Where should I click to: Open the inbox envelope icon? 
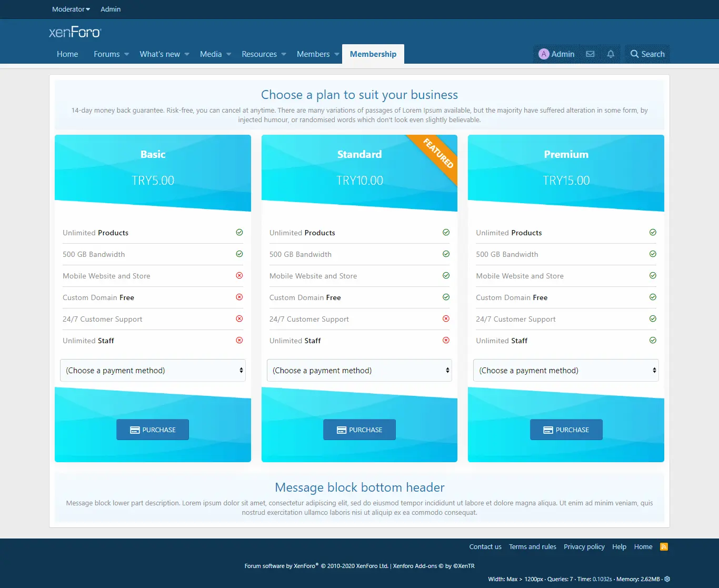[x=590, y=54]
